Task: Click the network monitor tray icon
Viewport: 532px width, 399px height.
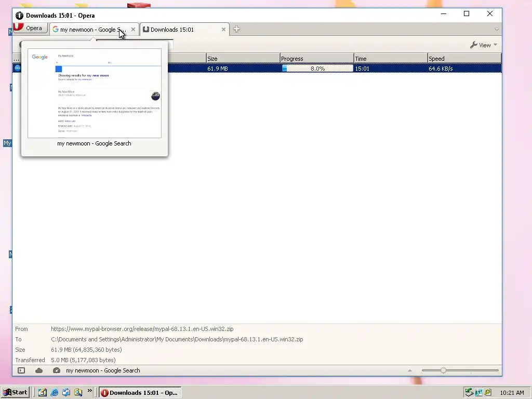Action: (x=478, y=393)
